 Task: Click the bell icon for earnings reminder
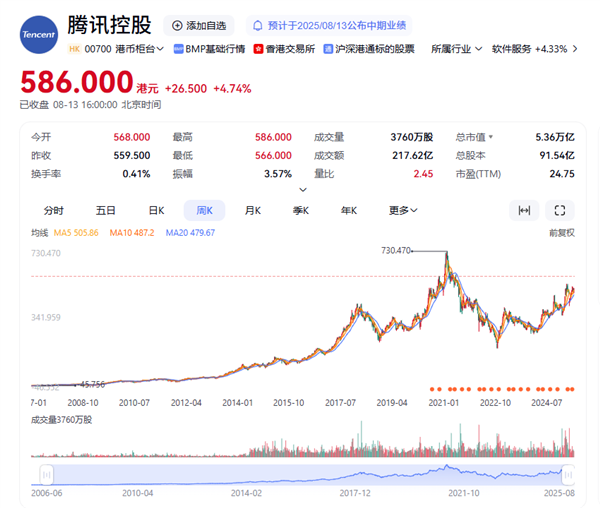[258, 25]
